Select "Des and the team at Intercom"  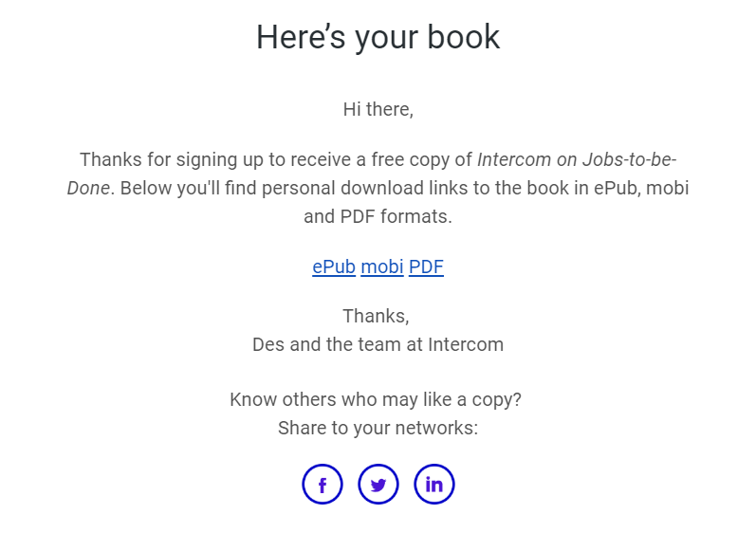[378, 344]
